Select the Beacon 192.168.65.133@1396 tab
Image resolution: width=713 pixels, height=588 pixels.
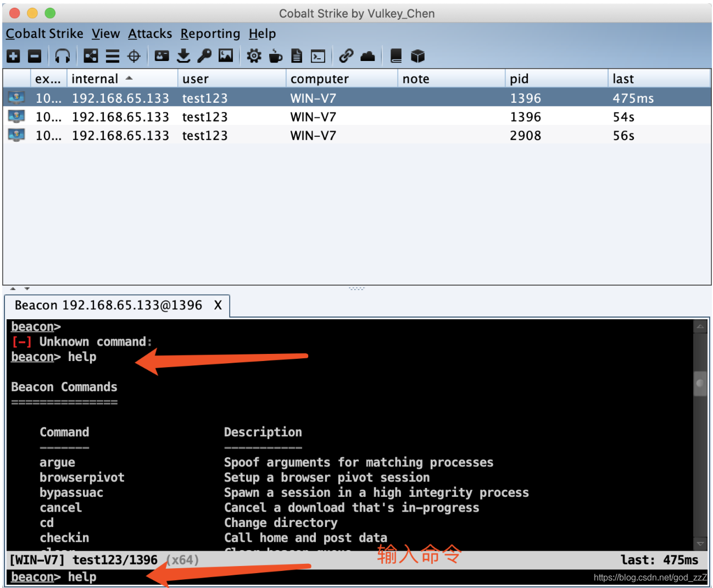[x=108, y=305]
